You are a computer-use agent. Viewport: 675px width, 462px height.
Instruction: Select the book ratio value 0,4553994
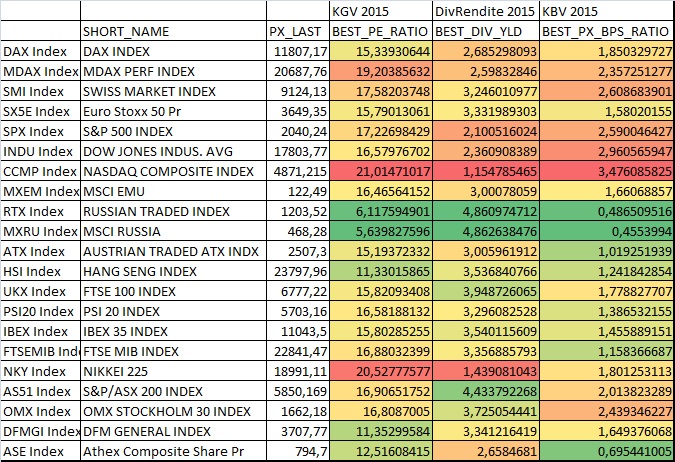(607, 231)
